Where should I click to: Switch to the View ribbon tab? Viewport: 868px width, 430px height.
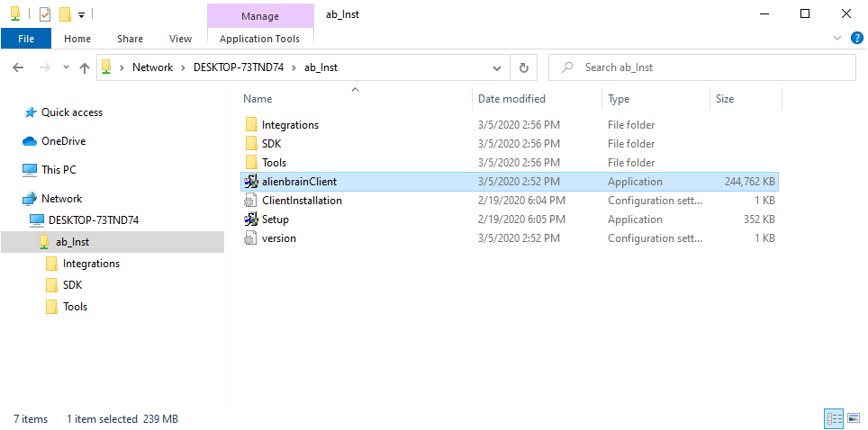(180, 39)
